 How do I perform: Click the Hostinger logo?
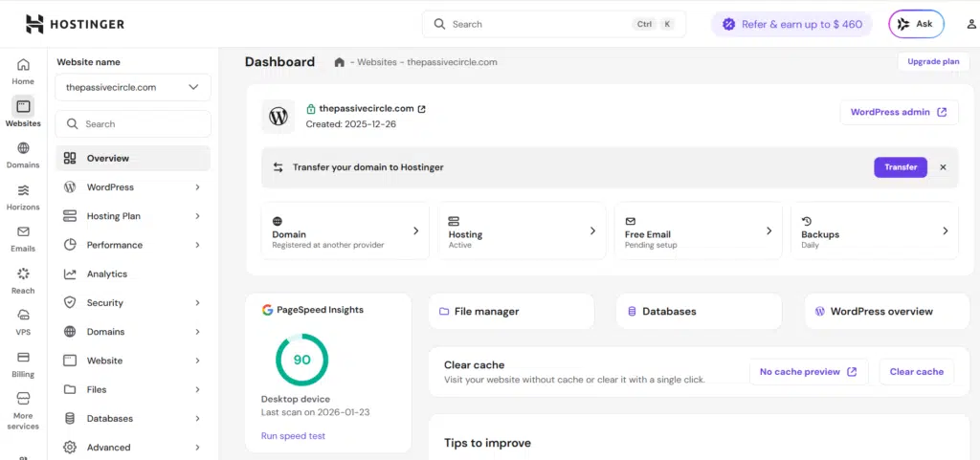[x=75, y=24]
